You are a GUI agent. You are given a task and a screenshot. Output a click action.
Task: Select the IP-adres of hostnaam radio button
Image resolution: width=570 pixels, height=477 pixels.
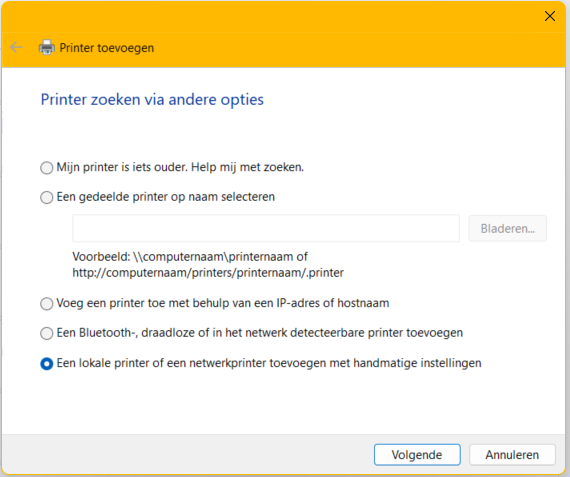(47, 304)
